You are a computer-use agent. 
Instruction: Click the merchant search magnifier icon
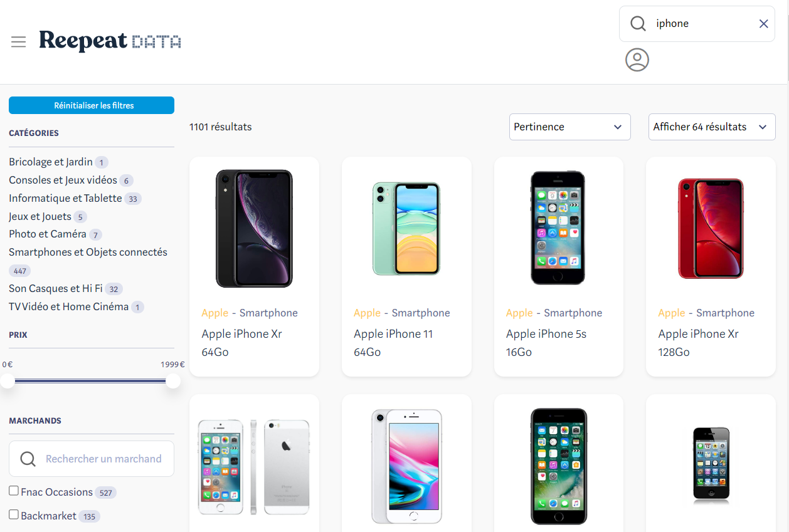pyautogui.click(x=28, y=459)
